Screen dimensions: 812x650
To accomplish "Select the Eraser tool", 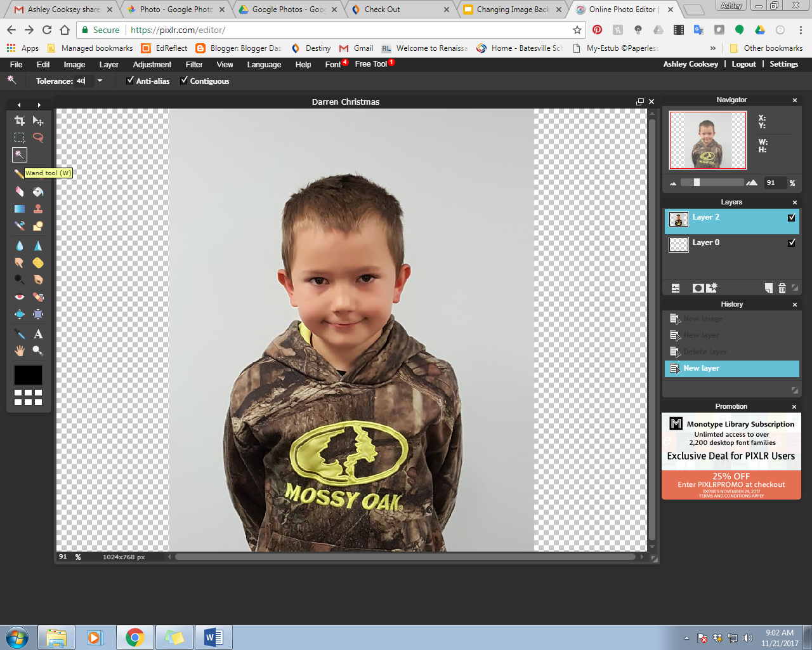I will [x=20, y=192].
